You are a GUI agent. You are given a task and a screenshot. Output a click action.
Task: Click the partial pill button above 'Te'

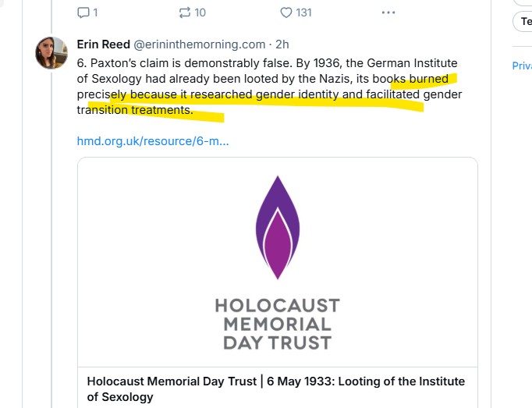click(x=525, y=2)
